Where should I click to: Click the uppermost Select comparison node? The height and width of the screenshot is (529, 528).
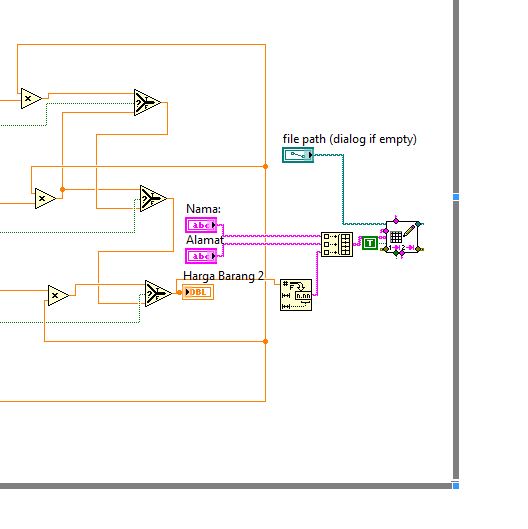point(147,102)
